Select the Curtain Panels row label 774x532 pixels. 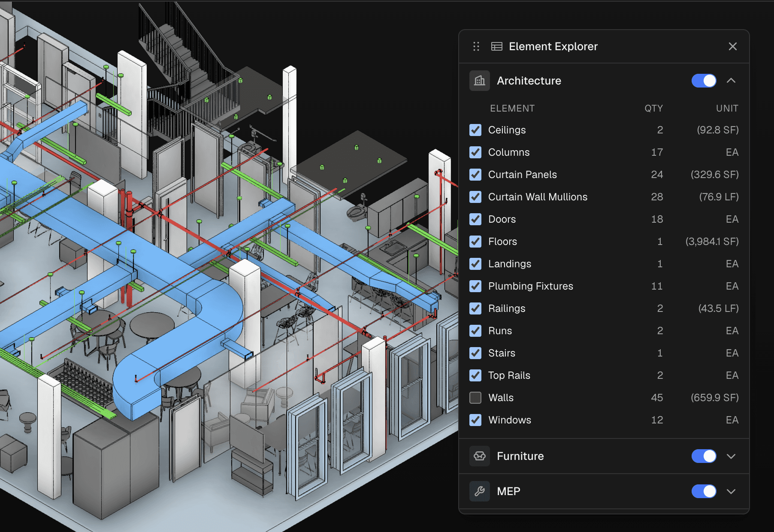[523, 175]
